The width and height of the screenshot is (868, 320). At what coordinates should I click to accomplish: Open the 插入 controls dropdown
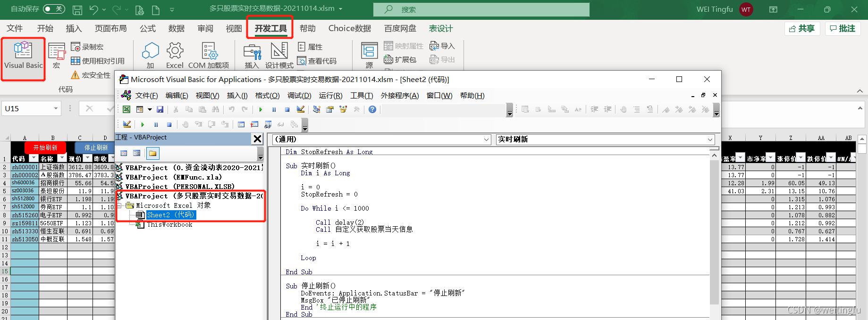(252, 56)
